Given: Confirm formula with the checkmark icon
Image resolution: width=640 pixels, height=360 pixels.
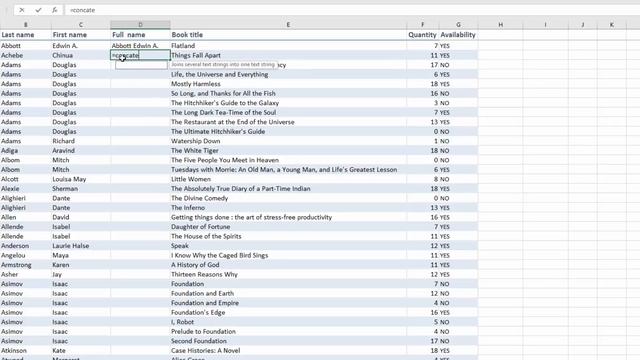Looking at the screenshot, I should tap(38, 10).
